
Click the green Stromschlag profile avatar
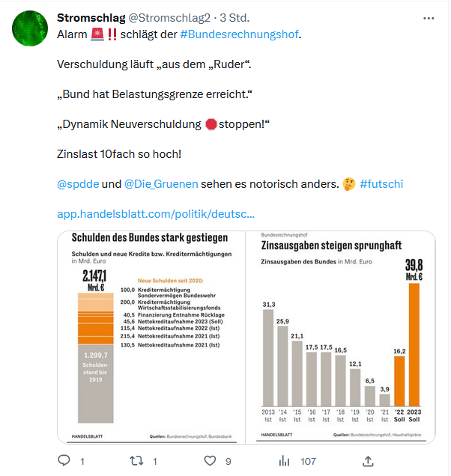(x=30, y=28)
